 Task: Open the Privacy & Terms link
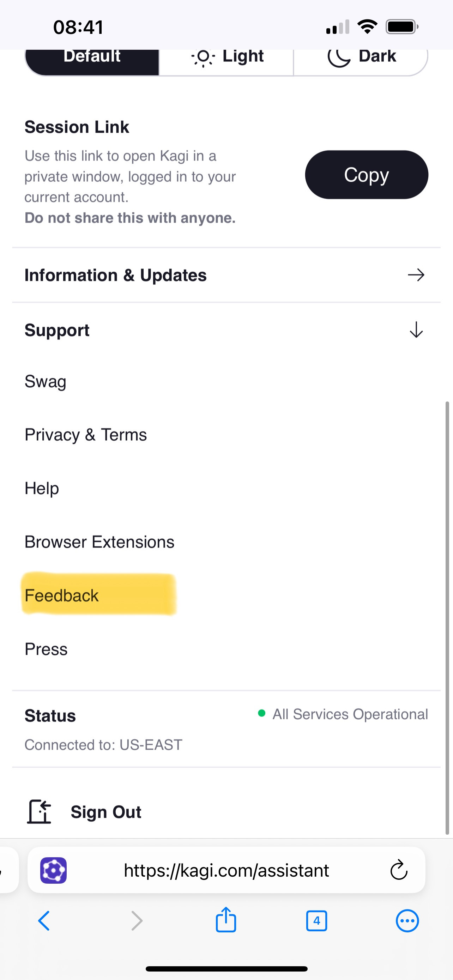click(x=86, y=435)
